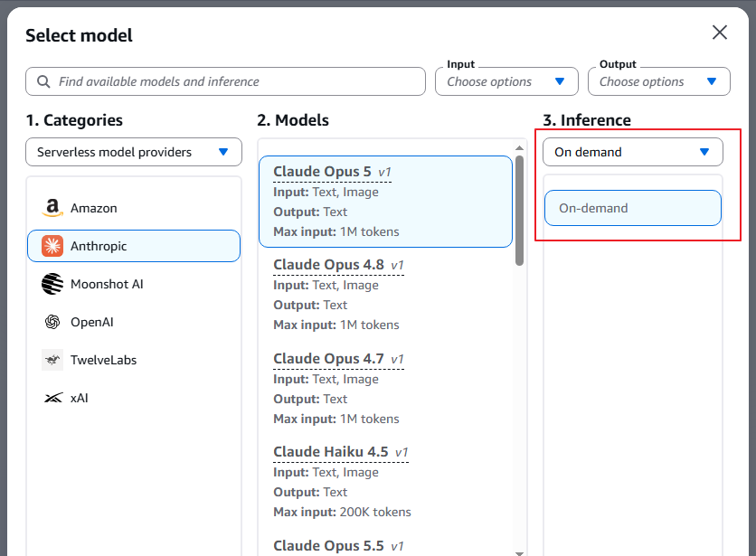Choose the Claude Haiku 4.5 model
Screen dimensions: 756x556
pos(385,482)
